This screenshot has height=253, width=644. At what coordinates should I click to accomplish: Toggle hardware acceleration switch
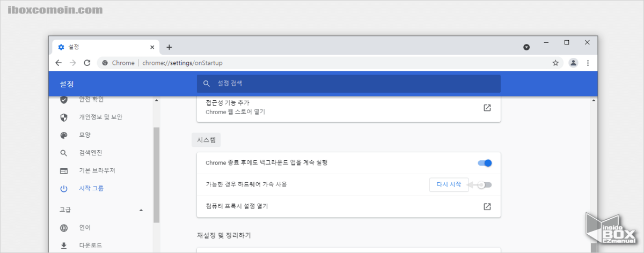point(485,185)
